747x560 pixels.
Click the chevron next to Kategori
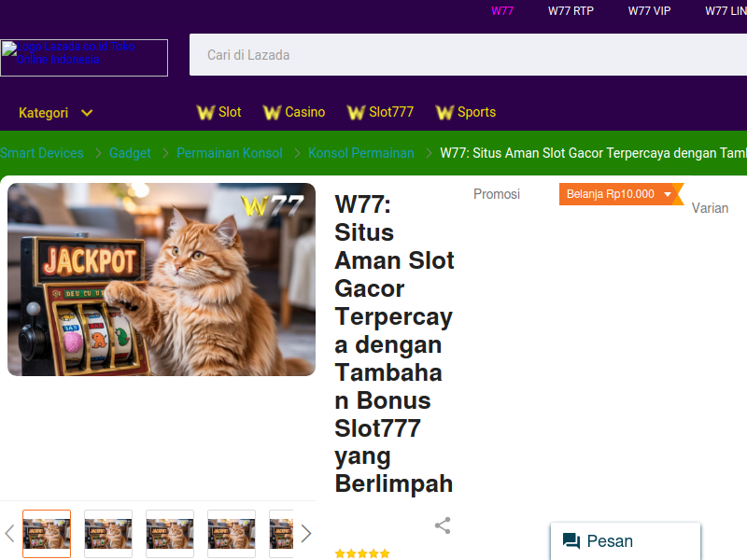tap(87, 113)
